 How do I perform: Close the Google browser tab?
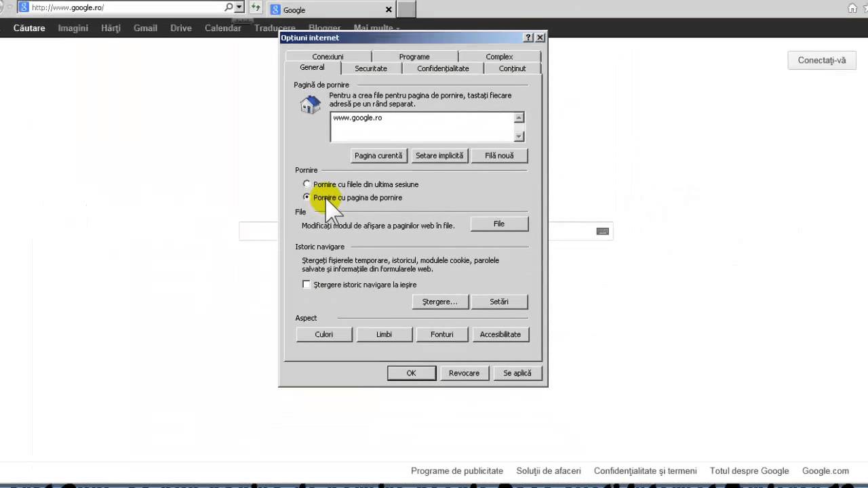(x=389, y=9)
